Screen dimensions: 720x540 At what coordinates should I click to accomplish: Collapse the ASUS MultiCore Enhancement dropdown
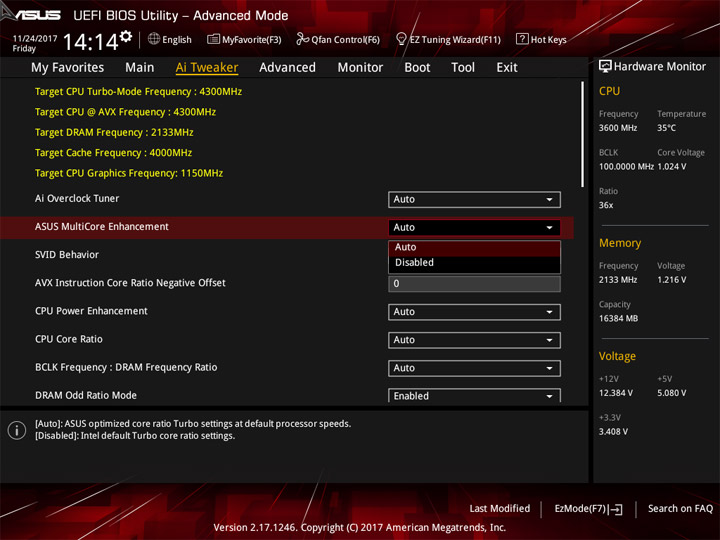tap(474, 227)
